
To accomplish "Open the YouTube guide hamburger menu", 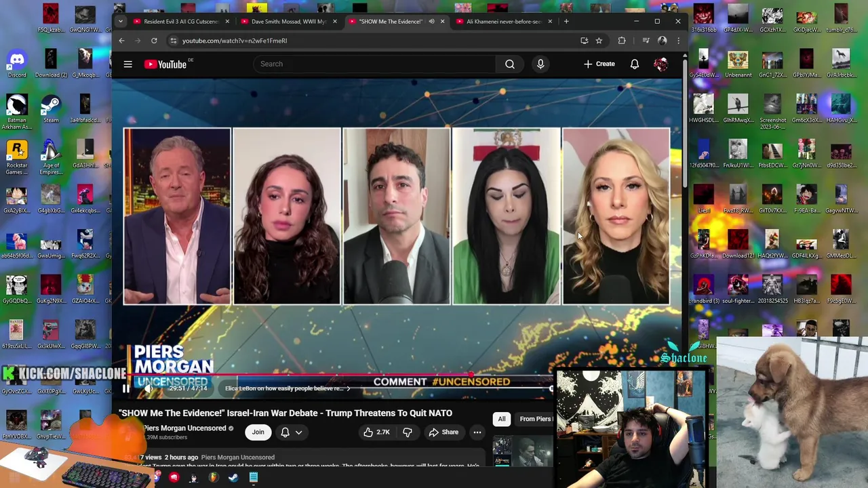I will 127,64.
